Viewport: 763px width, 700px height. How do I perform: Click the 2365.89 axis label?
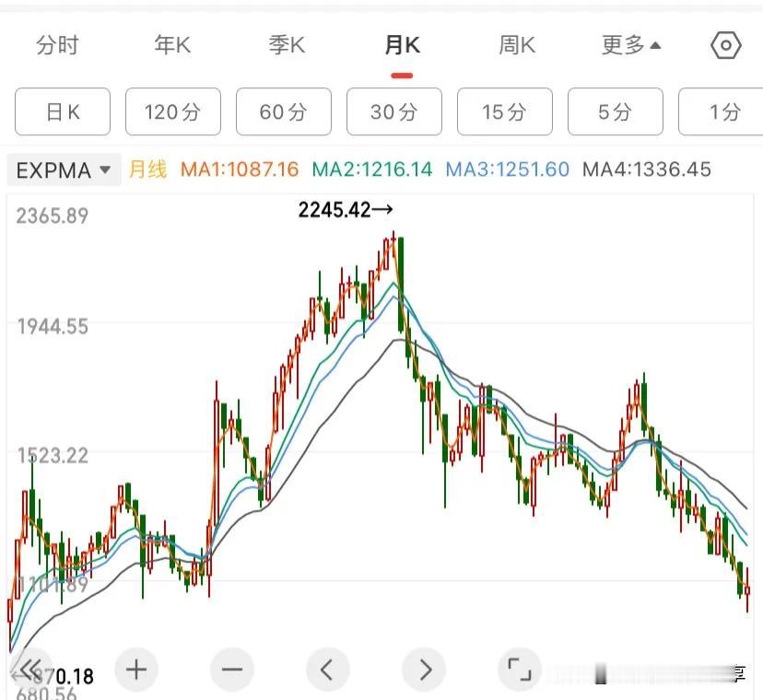tap(53, 216)
